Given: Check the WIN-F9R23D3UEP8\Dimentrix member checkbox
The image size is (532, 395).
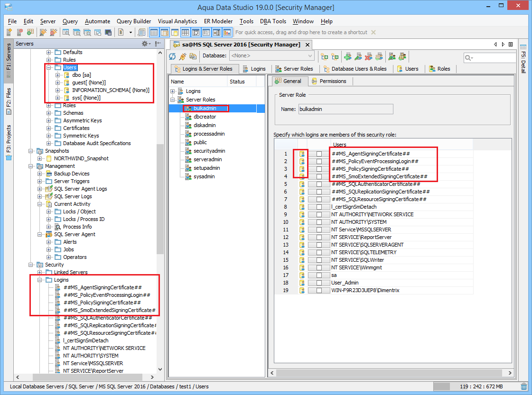Looking at the screenshot, I should click(x=319, y=291).
